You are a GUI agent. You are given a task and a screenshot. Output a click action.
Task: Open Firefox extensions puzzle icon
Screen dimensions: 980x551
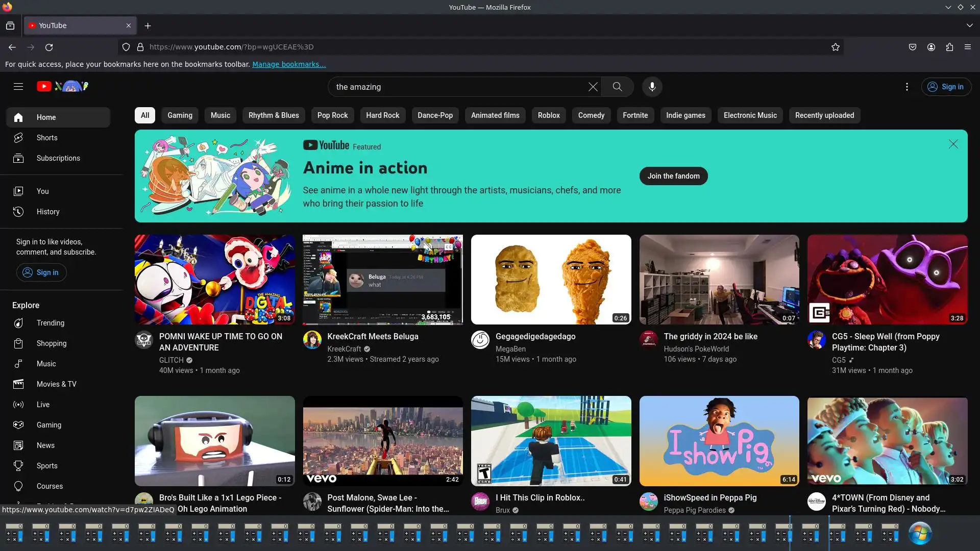[x=949, y=47]
